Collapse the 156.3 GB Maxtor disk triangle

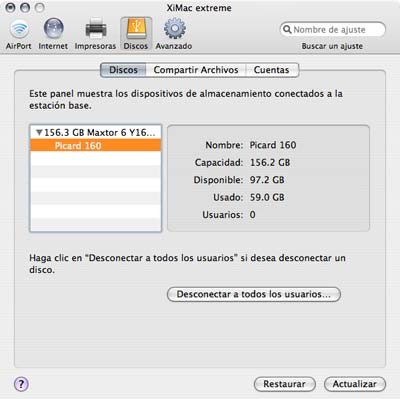[x=39, y=133]
